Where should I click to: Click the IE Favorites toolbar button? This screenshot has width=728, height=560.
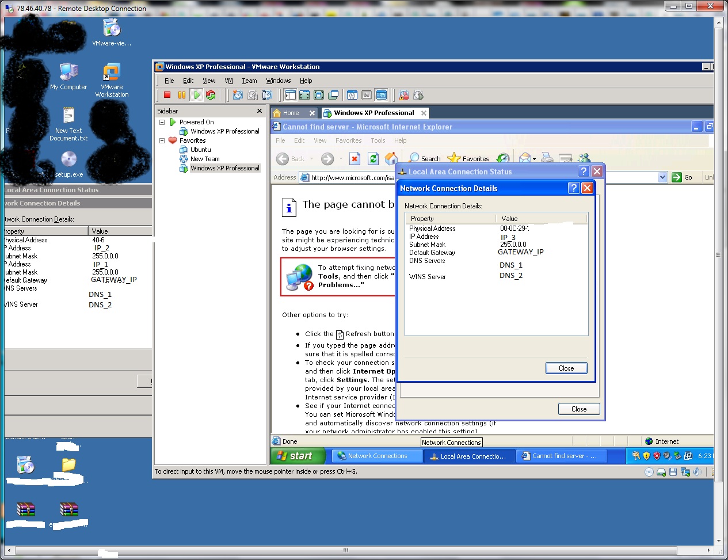[468, 159]
